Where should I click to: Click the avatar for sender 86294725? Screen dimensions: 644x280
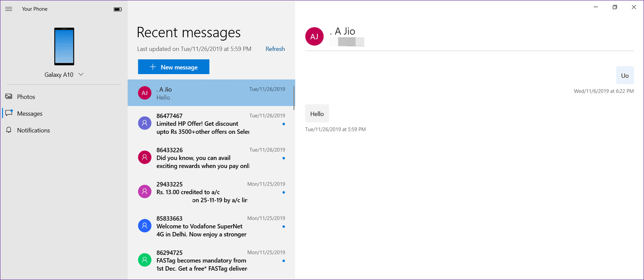pyautogui.click(x=145, y=260)
